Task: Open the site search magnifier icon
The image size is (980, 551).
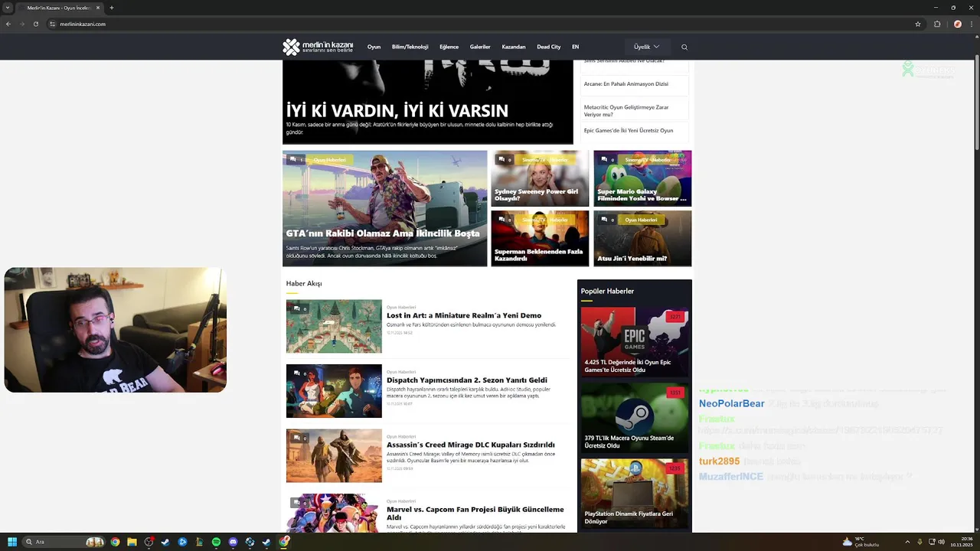Action: (x=684, y=47)
